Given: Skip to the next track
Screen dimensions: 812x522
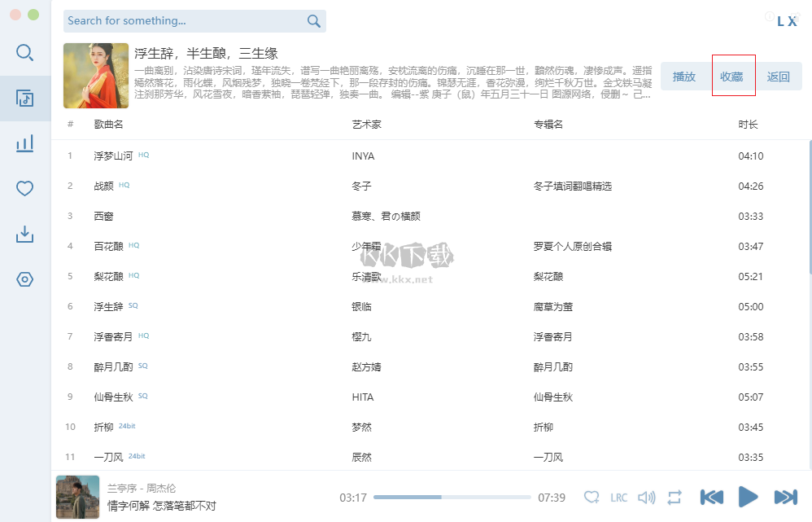Looking at the screenshot, I should [784, 497].
